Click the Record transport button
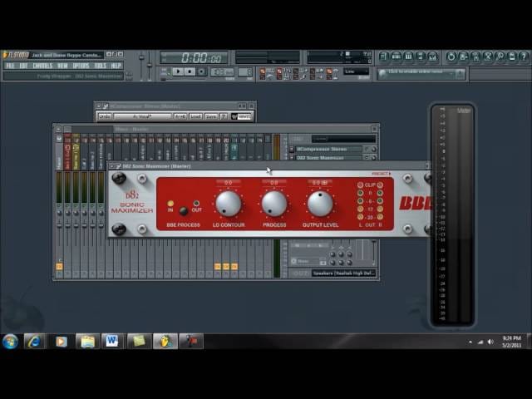The height and width of the screenshot is (399, 532). (201, 71)
